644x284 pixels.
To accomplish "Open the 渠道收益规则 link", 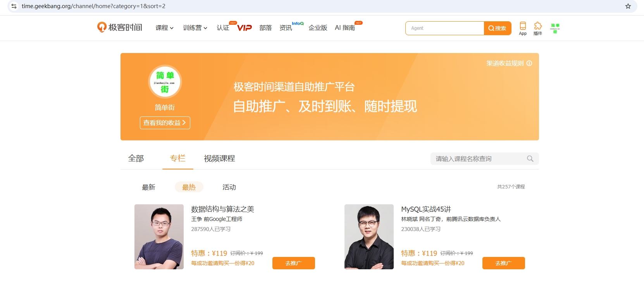I will click(505, 63).
